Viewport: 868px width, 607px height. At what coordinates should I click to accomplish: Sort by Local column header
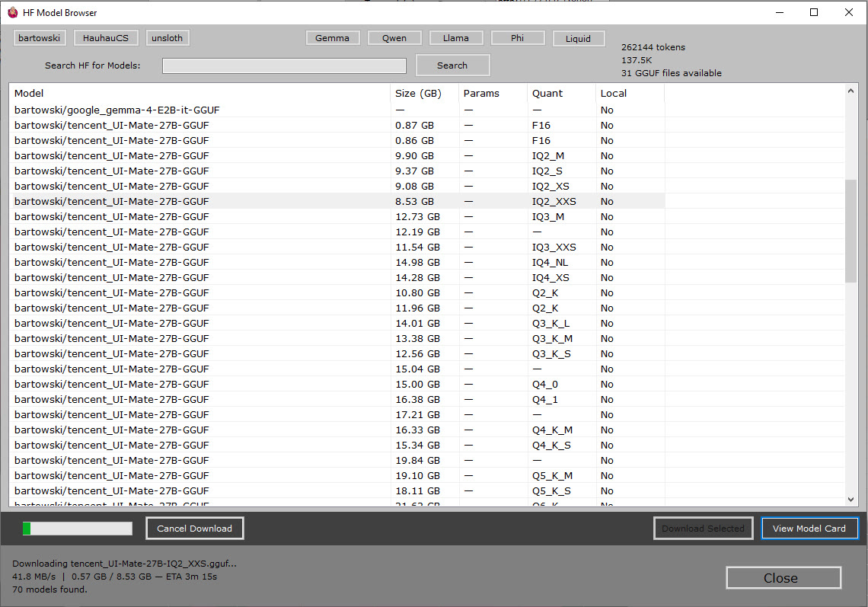(630, 93)
